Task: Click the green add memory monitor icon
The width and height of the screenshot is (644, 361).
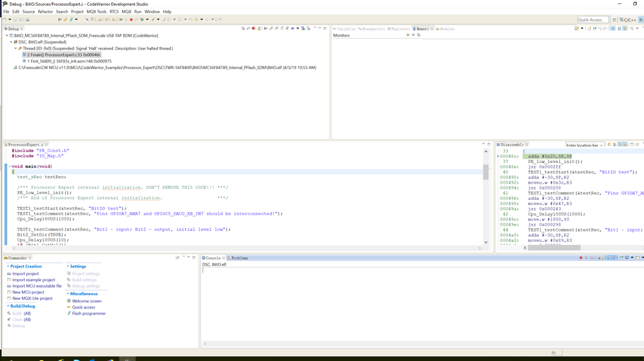Action: point(408,35)
